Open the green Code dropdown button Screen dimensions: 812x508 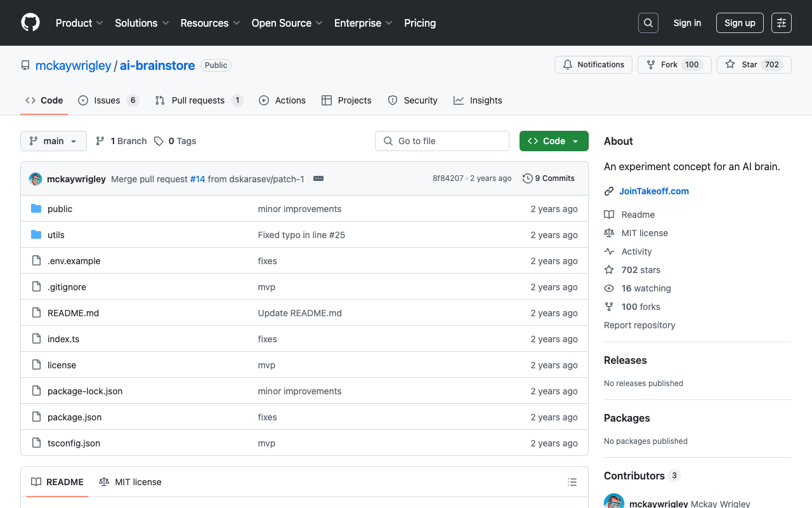tap(554, 141)
